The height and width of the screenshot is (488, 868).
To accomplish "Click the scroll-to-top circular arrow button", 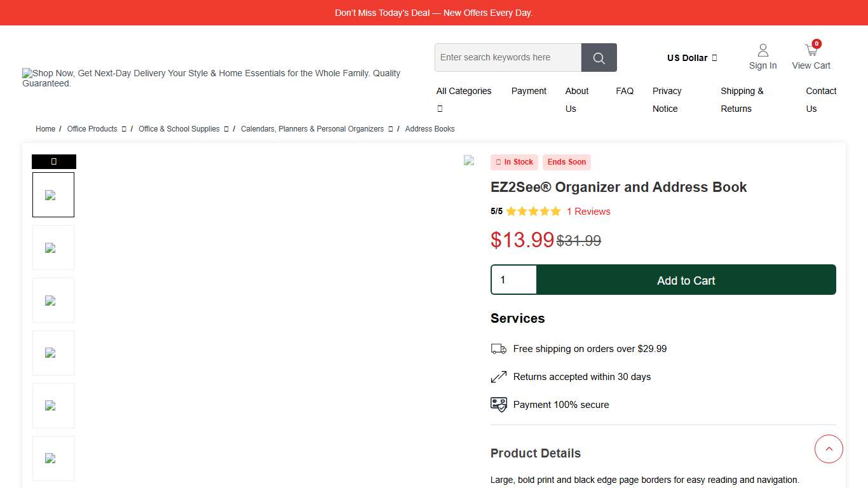I will 829,449.
